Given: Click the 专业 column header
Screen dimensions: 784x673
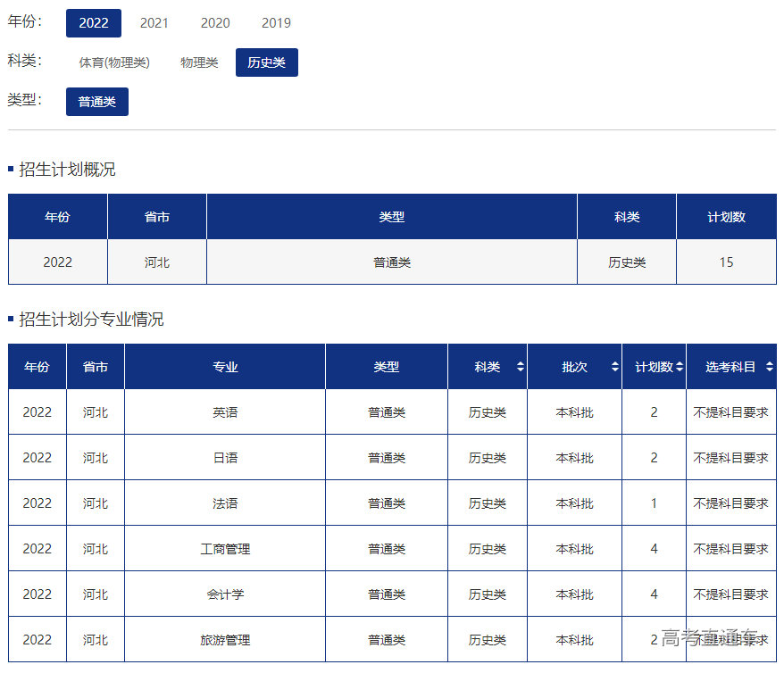Looking at the screenshot, I should pos(225,367).
